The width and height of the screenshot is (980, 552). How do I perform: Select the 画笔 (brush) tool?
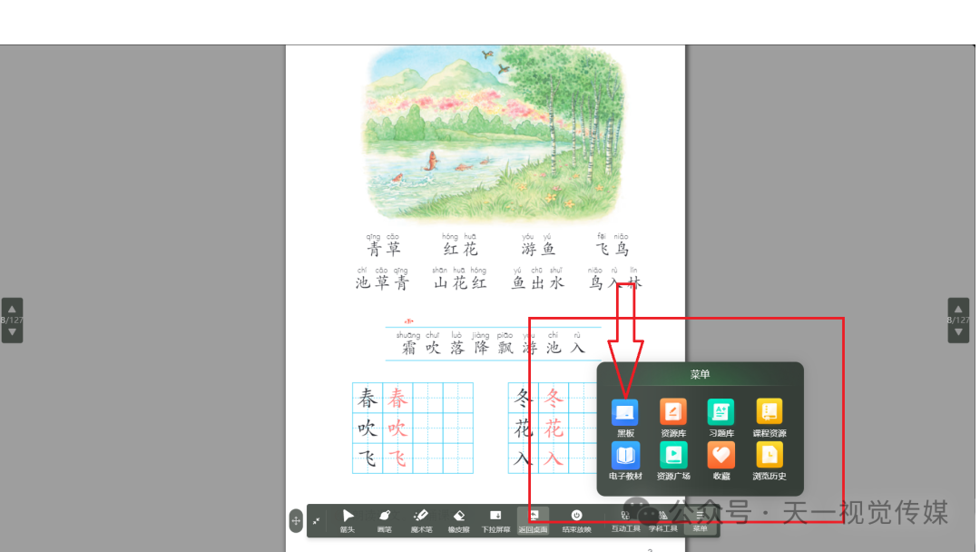click(383, 517)
